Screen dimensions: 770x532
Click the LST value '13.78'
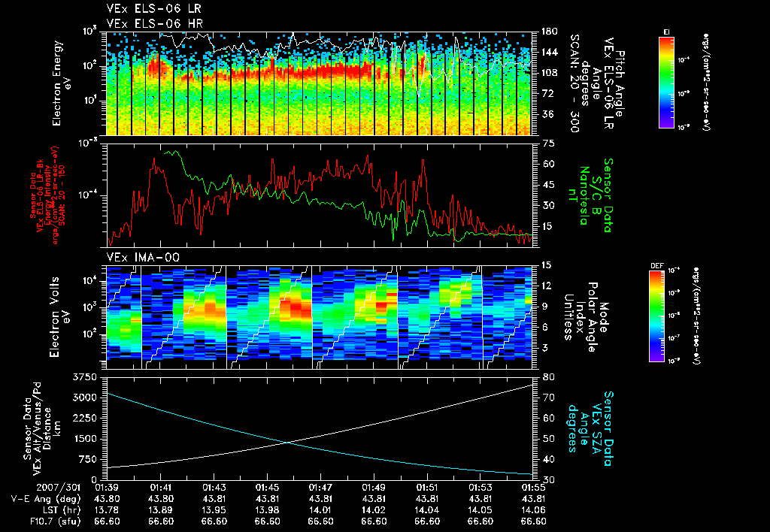click(x=107, y=510)
